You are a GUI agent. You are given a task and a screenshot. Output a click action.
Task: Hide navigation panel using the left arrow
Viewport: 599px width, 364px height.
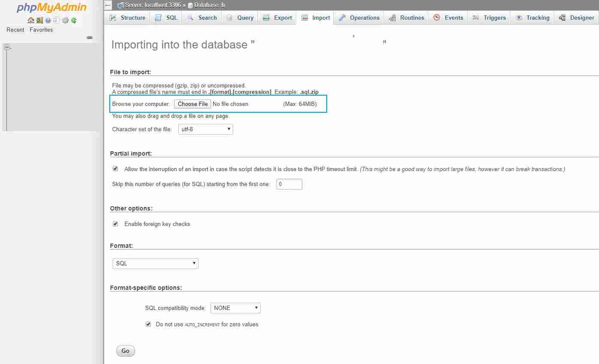pos(108,5)
